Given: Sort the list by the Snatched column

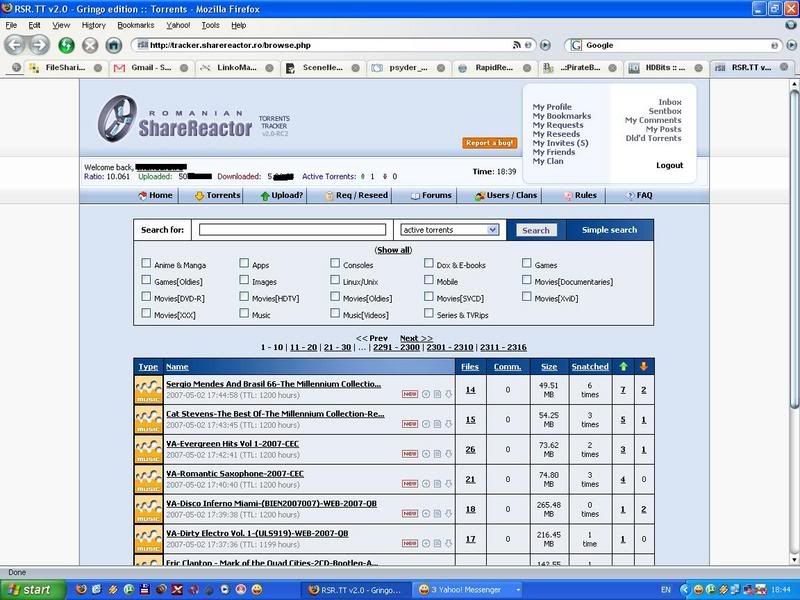Looking at the screenshot, I should point(590,366).
